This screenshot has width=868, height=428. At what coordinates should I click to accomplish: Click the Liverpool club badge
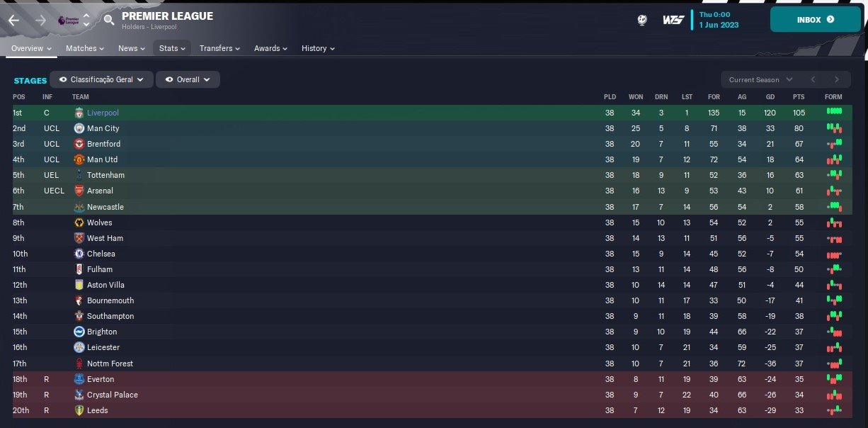click(79, 113)
